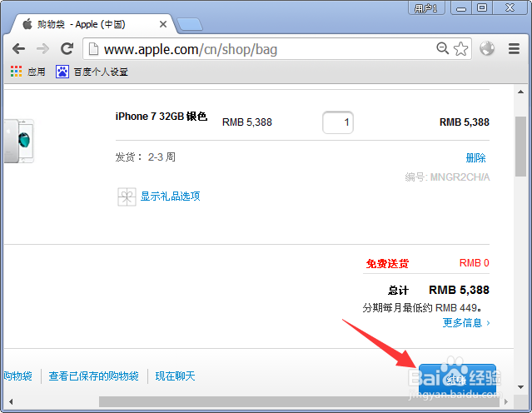Screen dimensions: 532x413
Task: Open 查看已保存的购物袋 link
Action: (93, 376)
